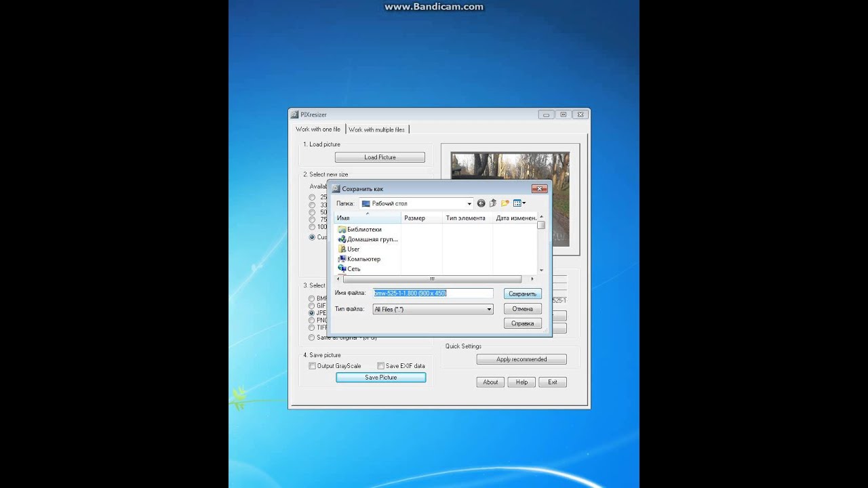Sort the list by the Дата изменения column
This screenshot has width=868, height=488.
pyautogui.click(x=515, y=218)
